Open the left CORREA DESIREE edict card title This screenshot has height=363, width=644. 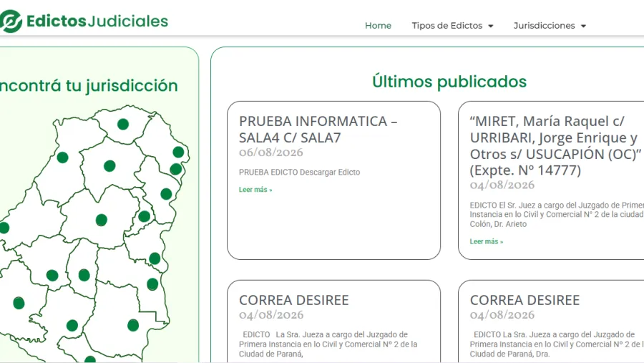(293, 300)
